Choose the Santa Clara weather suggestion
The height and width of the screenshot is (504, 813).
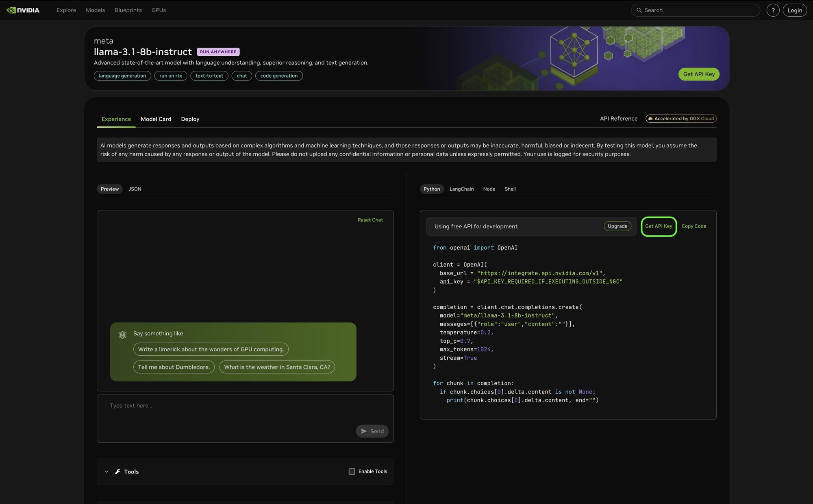pyautogui.click(x=277, y=367)
